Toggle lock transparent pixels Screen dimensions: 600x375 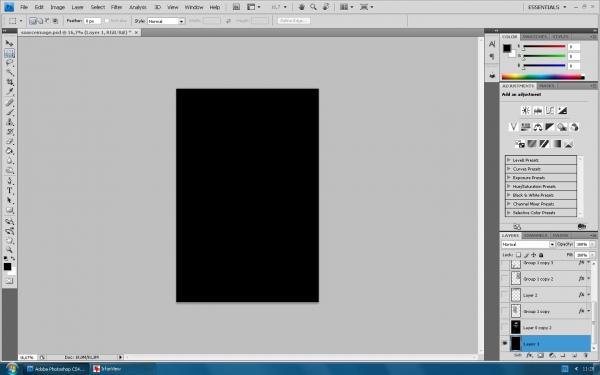point(518,255)
